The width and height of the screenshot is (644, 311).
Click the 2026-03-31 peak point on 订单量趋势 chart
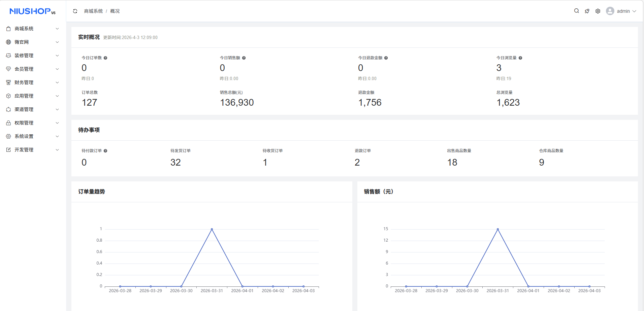click(212, 229)
